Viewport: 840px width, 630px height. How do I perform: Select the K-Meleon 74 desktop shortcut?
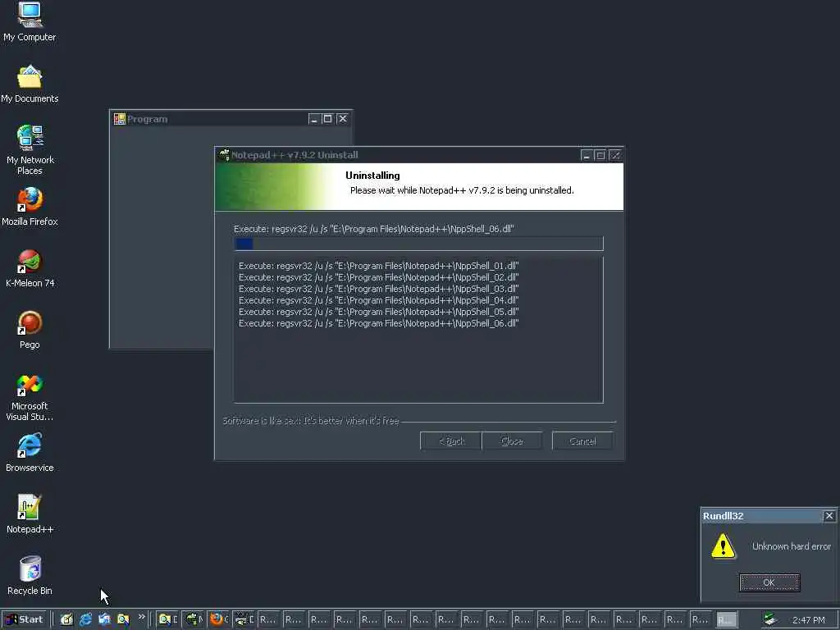[x=30, y=268]
